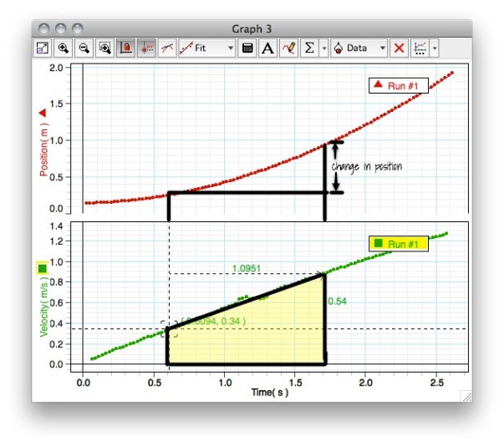
Task: Select the text annotation A tool
Action: click(x=267, y=48)
